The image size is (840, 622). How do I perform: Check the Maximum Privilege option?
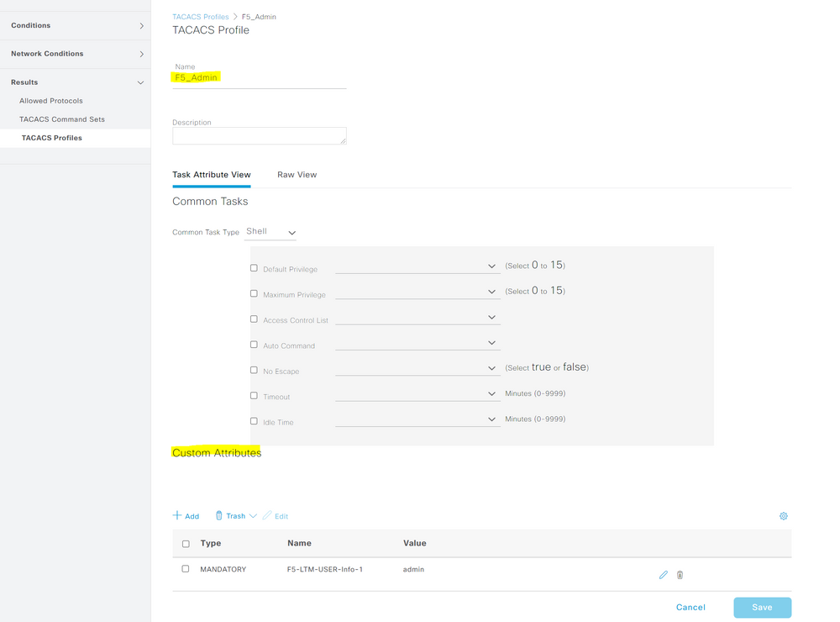[x=254, y=293]
